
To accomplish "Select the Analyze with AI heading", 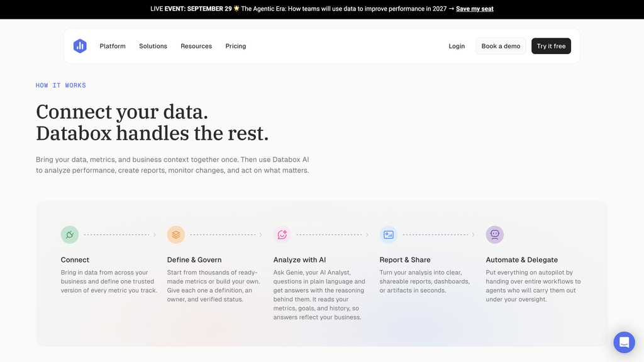I will (x=299, y=260).
